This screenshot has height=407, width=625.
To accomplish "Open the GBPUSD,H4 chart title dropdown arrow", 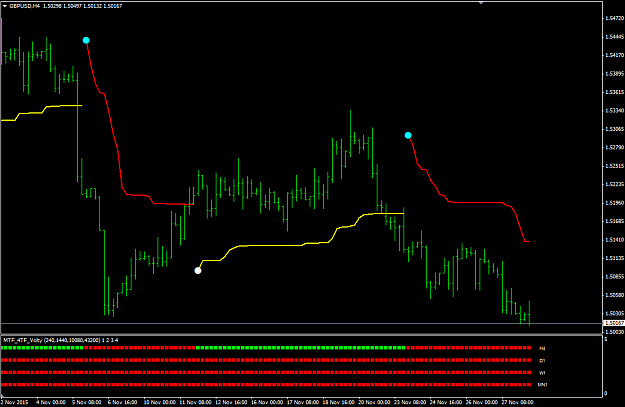I will pyautogui.click(x=5, y=6).
